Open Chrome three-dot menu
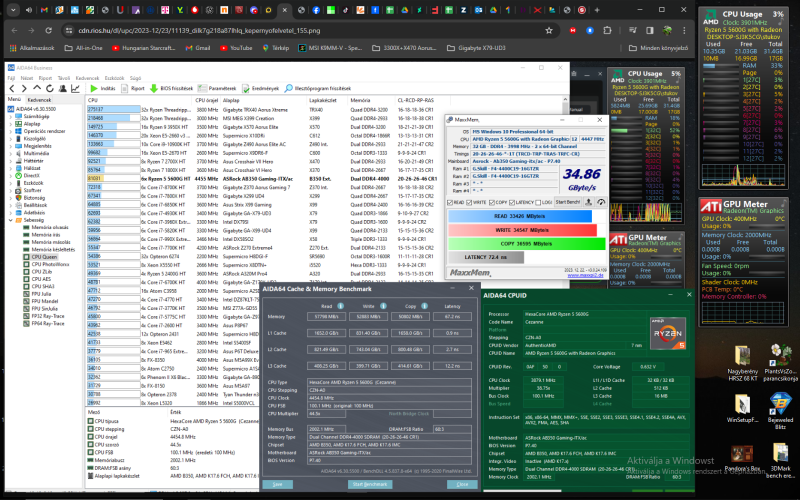The width and height of the screenshot is (800, 500). point(684,31)
